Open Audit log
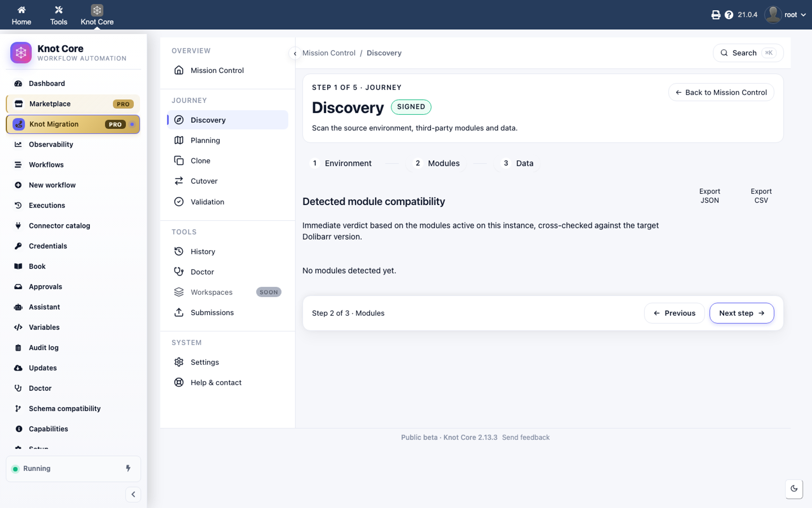Image resolution: width=812 pixels, height=508 pixels. 73,348
